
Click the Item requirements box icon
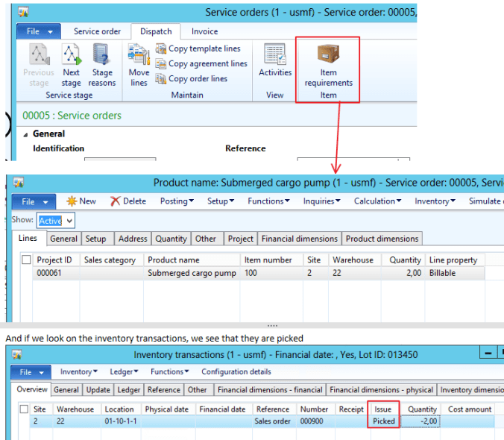328,55
